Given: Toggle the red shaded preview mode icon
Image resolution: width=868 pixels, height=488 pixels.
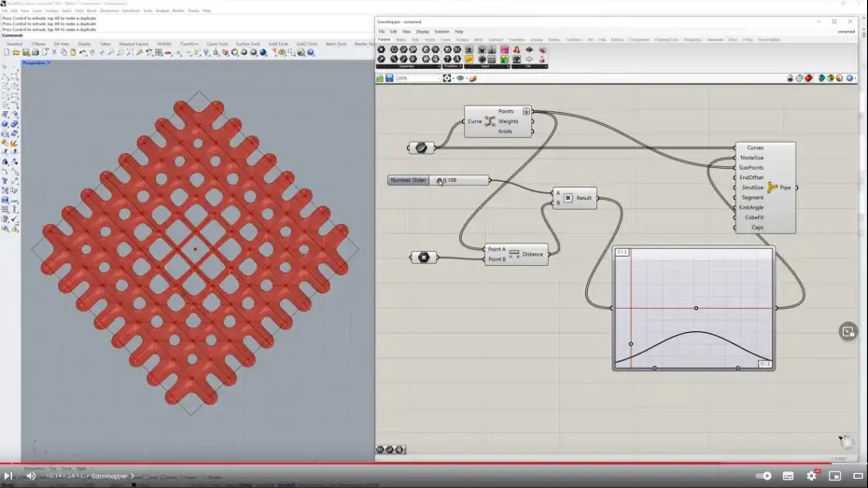Looking at the screenshot, I should [x=809, y=78].
